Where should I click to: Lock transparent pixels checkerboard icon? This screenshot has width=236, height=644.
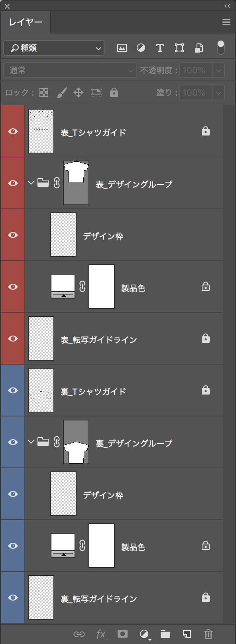coord(44,93)
